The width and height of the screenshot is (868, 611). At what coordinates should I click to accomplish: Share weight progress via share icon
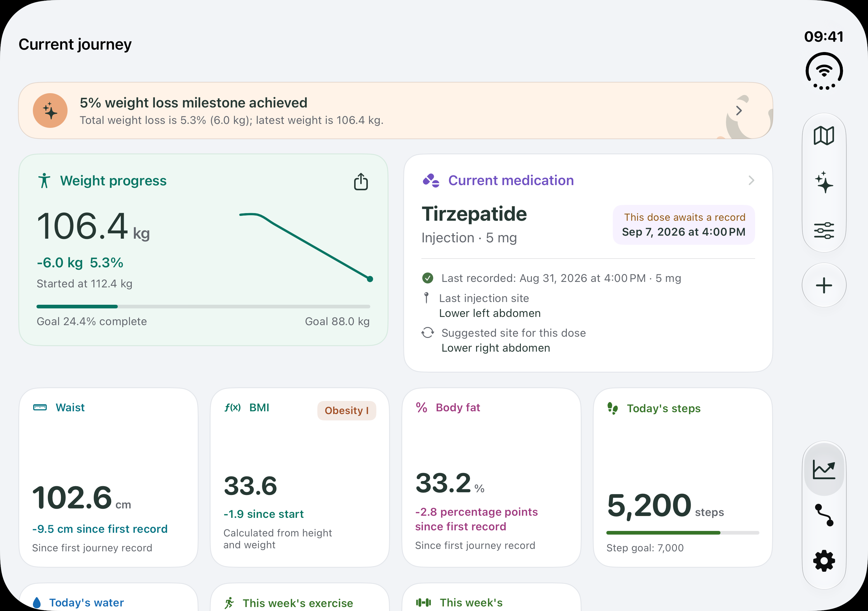click(x=361, y=182)
